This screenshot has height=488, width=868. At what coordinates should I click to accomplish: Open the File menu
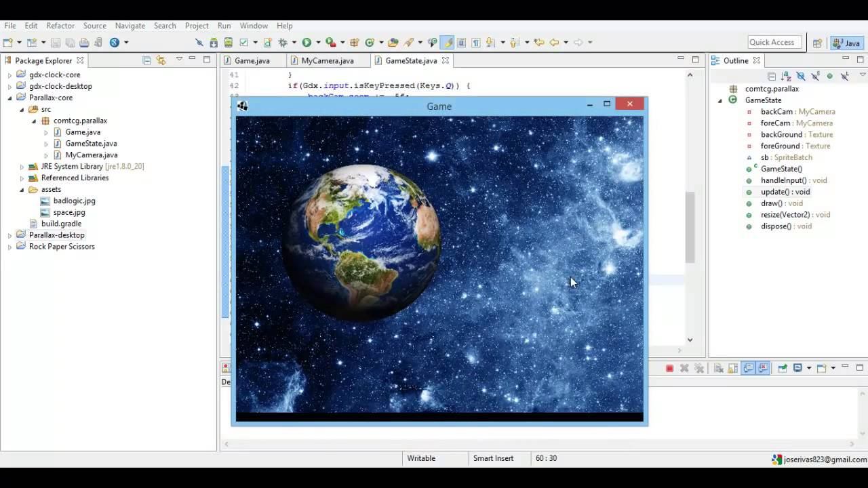[x=10, y=26]
